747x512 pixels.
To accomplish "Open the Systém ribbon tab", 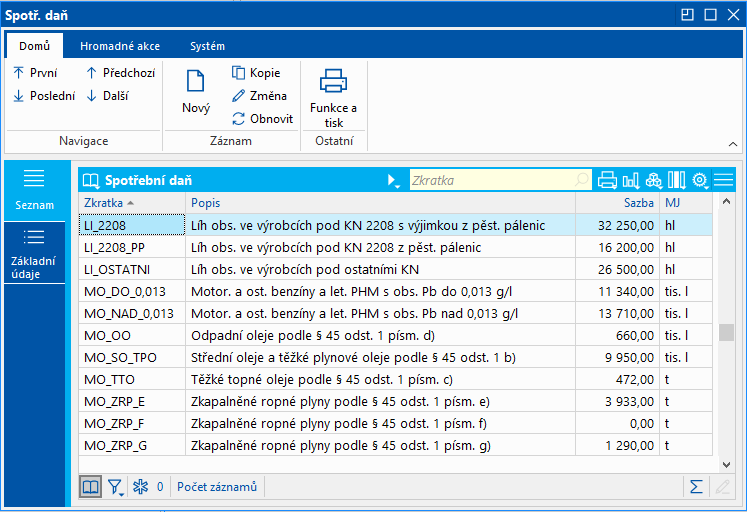I will [207, 46].
